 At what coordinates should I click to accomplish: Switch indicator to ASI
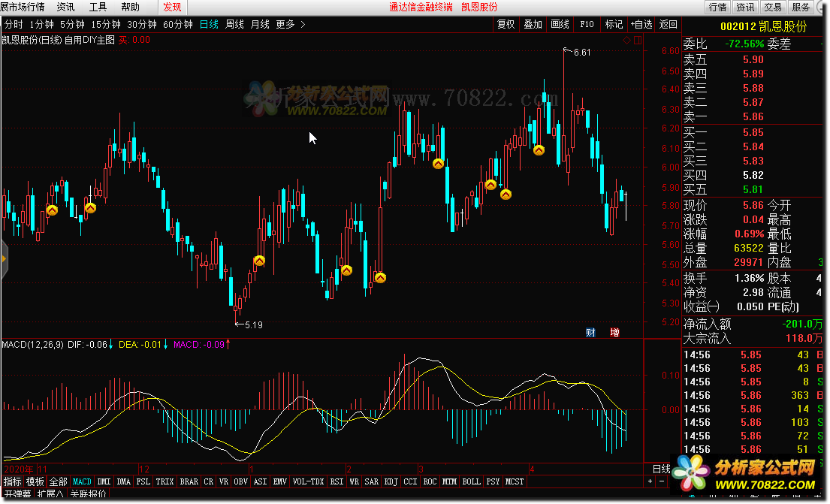coord(261,481)
